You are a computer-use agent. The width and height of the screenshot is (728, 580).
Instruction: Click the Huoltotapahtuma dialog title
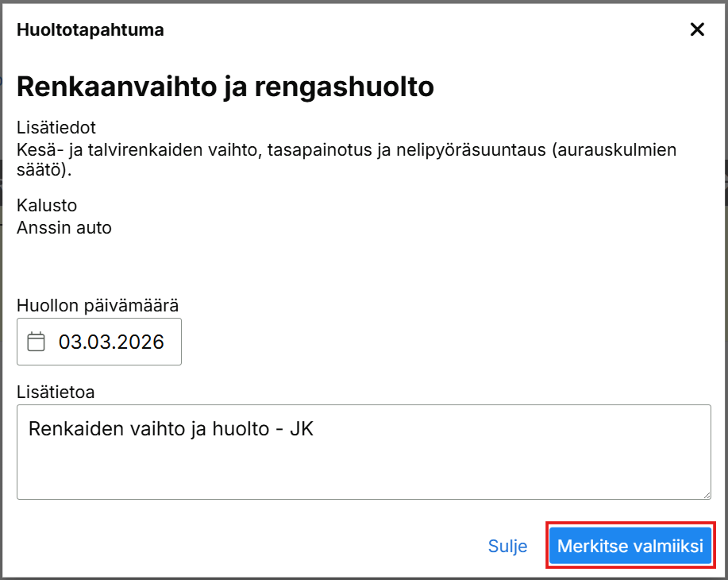[90, 31]
